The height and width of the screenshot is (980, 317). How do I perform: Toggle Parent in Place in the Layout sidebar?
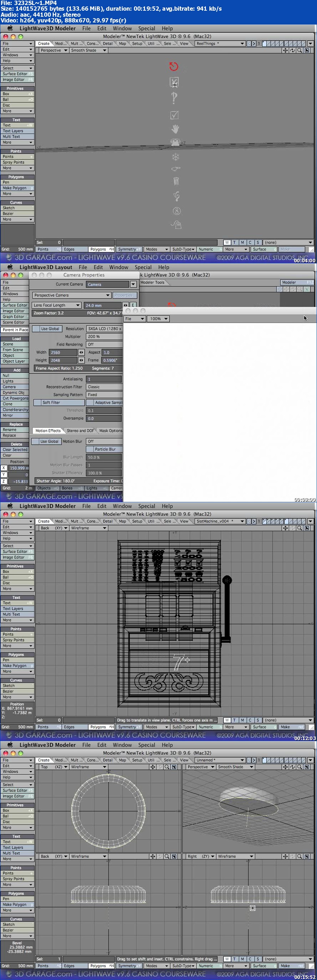pyautogui.click(x=15, y=330)
